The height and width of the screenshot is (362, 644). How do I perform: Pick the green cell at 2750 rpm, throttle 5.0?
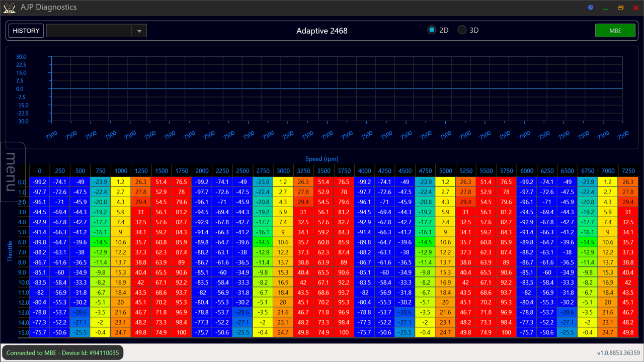point(263,232)
